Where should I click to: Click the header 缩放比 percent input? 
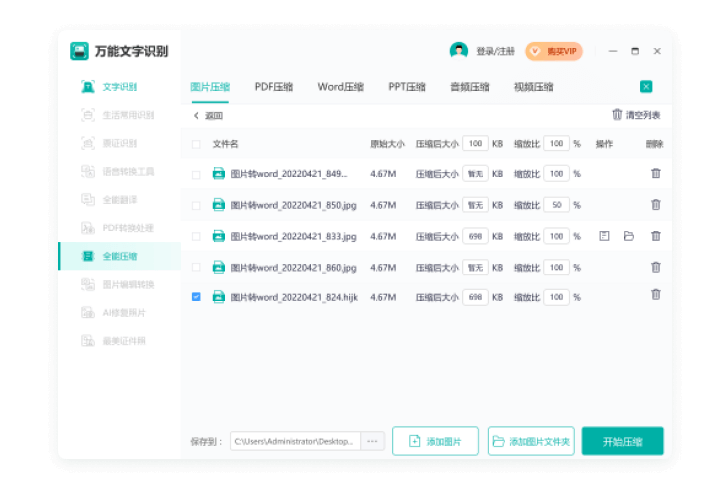[x=557, y=144]
